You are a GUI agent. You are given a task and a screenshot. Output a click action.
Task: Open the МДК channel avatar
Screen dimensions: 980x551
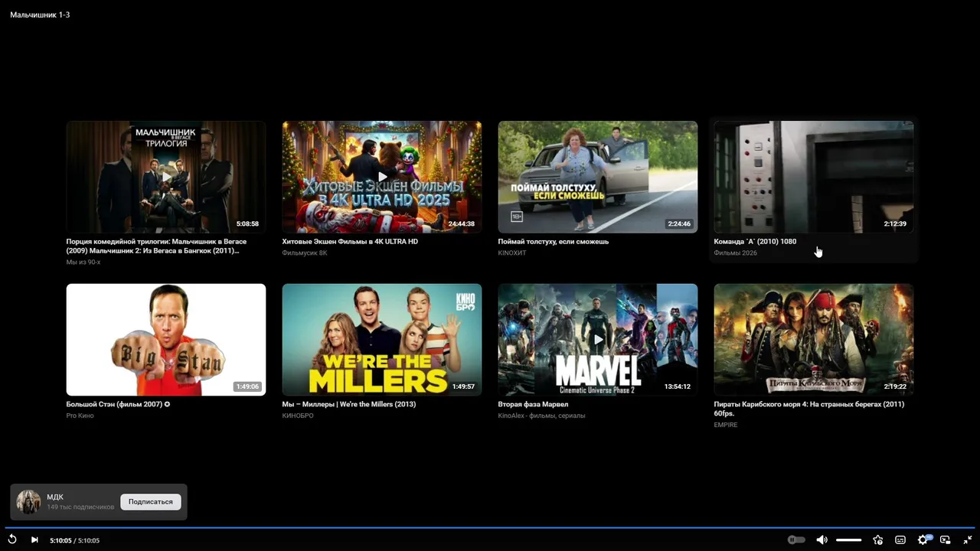point(29,502)
